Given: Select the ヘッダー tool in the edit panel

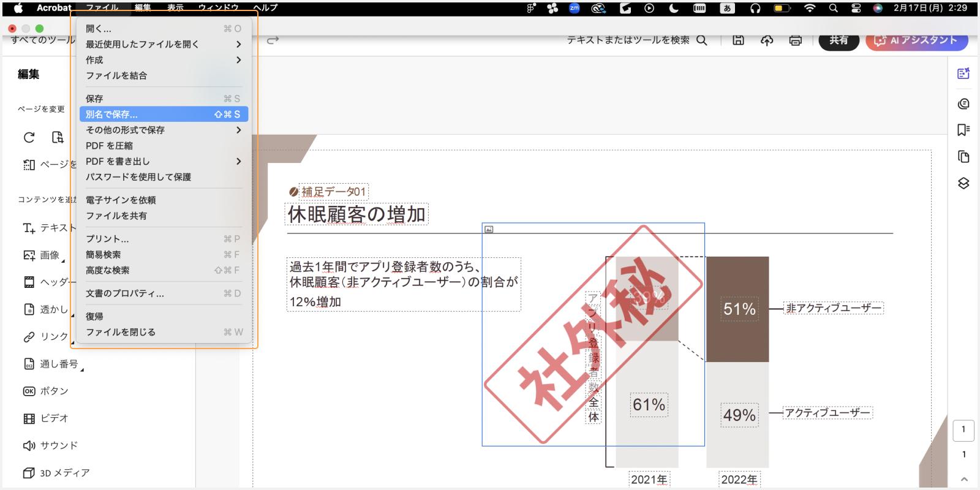Looking at the screenshot, I should (x=49, y=282).
